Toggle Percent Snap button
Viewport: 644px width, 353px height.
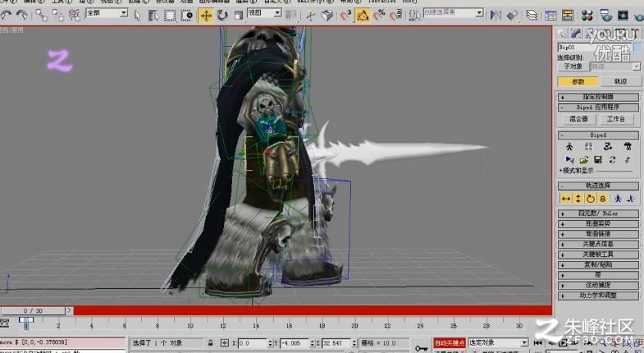(379, 16)
